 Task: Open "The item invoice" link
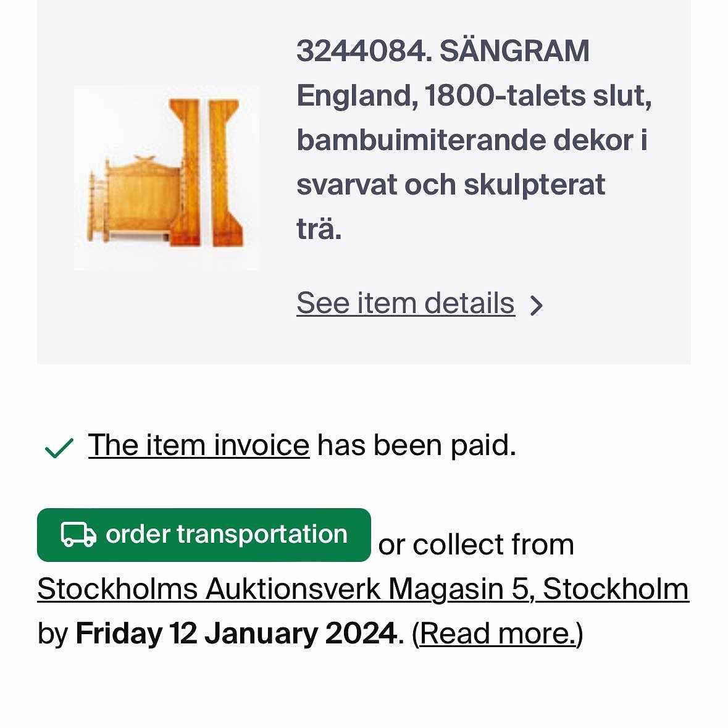coord(198,445)
